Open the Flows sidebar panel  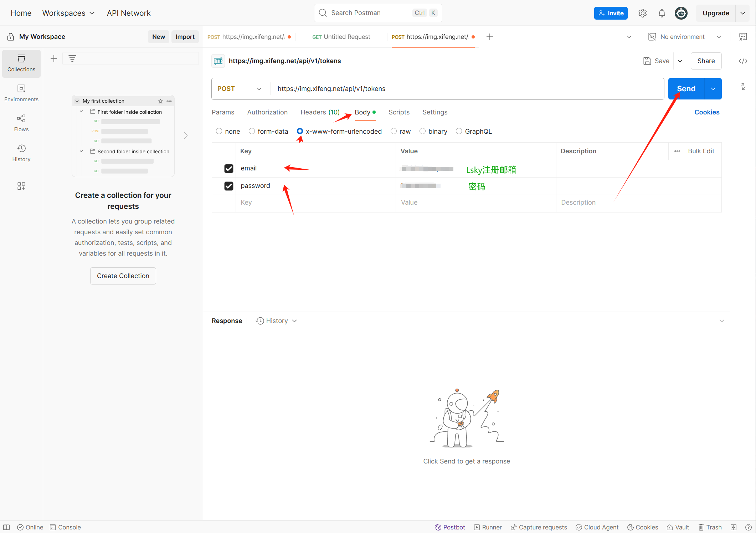pos(21,123)
